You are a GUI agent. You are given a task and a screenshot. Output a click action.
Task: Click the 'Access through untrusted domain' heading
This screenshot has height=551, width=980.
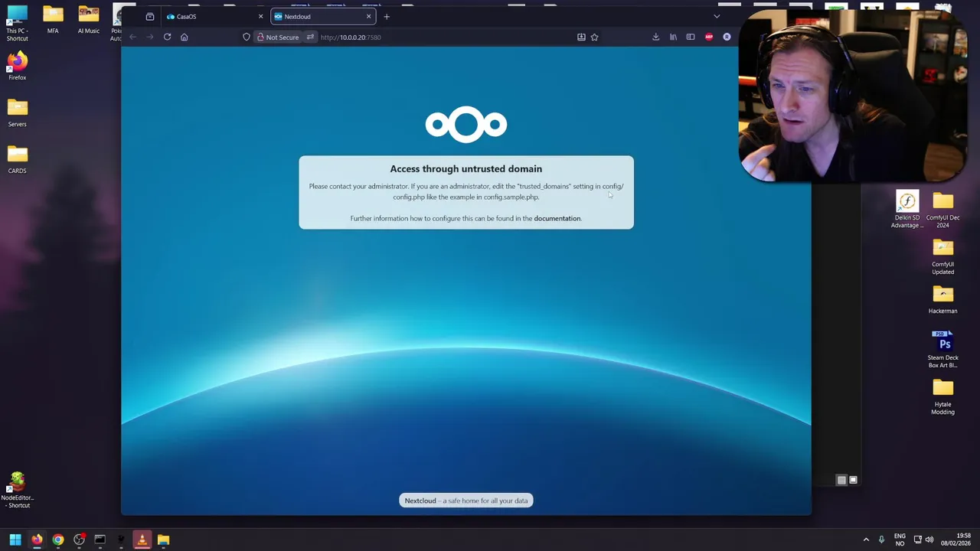pyautogui.click(x=465, y=169)
